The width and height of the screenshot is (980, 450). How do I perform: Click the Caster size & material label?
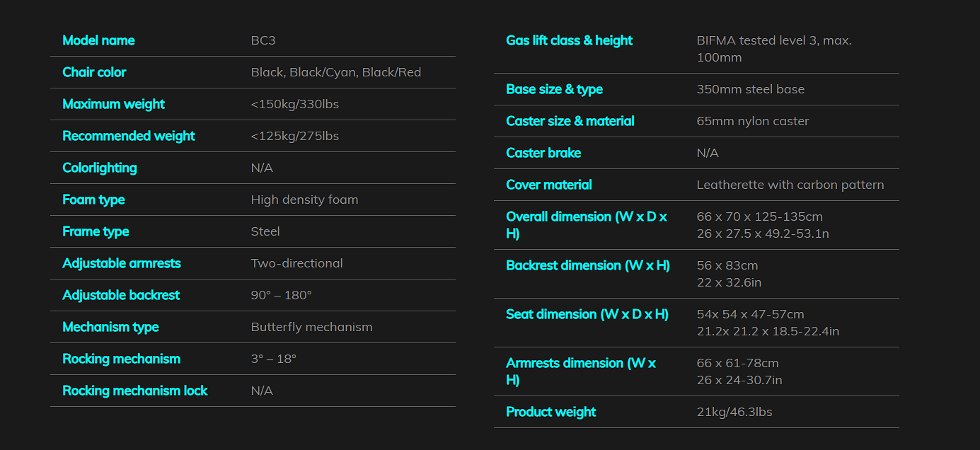(570, 121)
